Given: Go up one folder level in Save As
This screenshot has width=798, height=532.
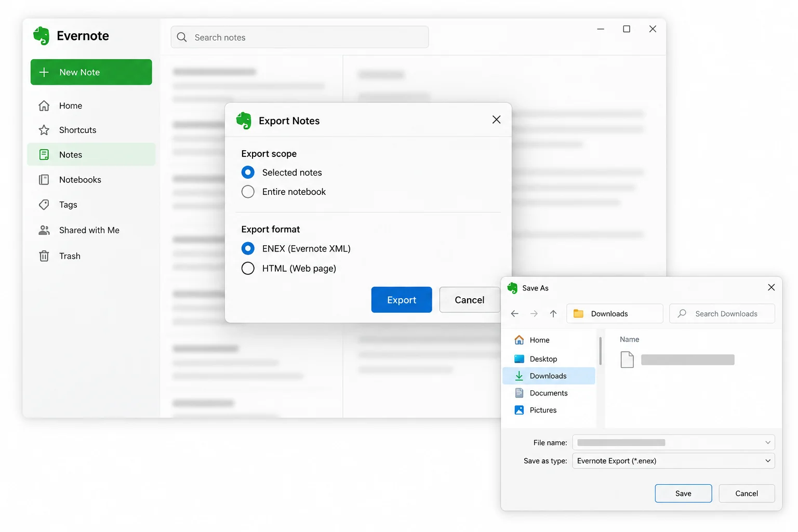Looking at the screenshot, I should coord(553,314).
